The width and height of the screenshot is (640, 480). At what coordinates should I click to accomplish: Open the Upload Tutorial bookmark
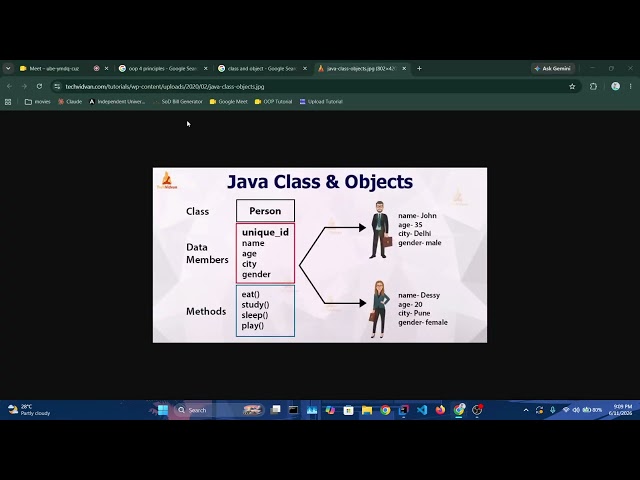coord(321,102)
